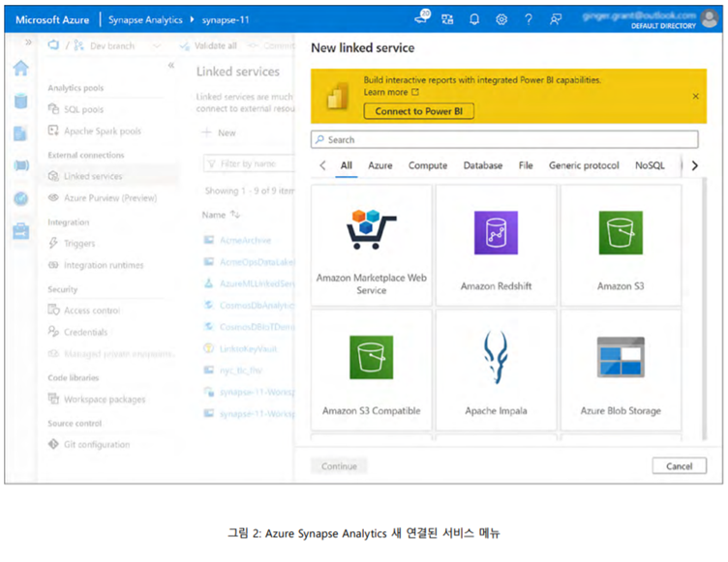Select the Database tab
The height and width of the screenshot is (562, 728).
click(483, 165)
